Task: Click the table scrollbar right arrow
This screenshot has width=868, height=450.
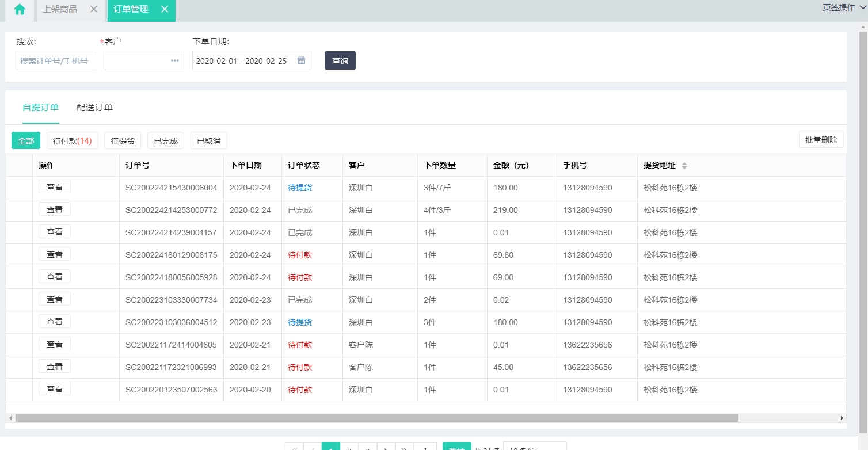Action: point(842,418)
